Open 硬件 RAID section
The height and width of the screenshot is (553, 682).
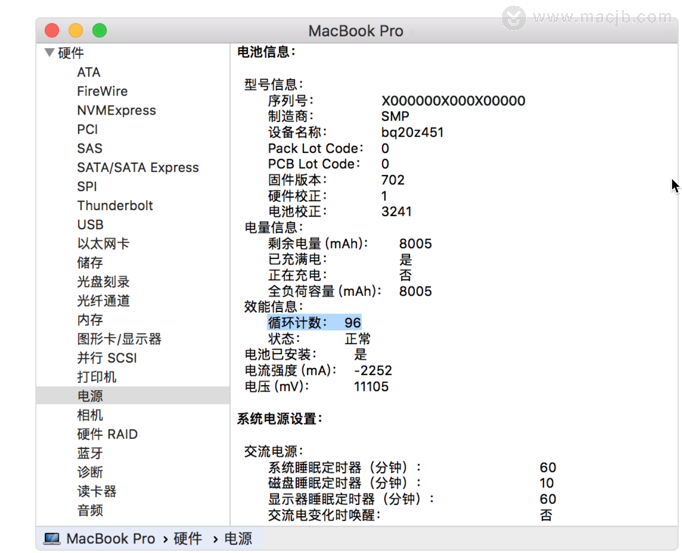click(107, 434)
